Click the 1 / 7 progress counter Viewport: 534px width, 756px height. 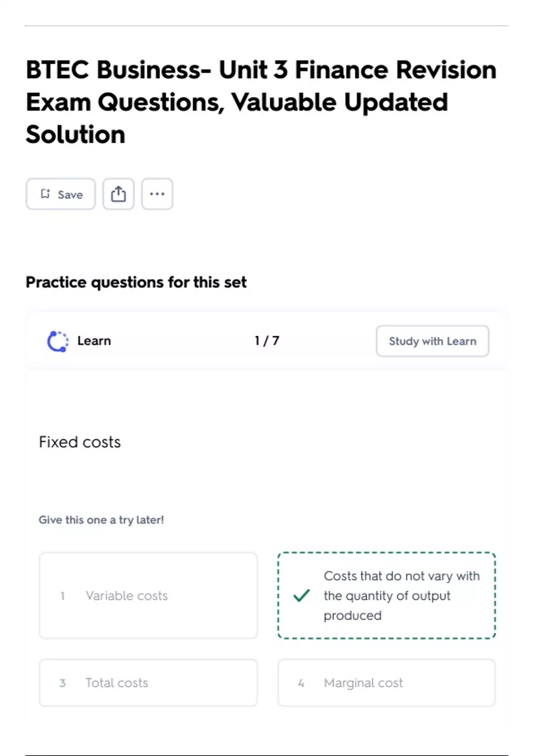[267, 341]
